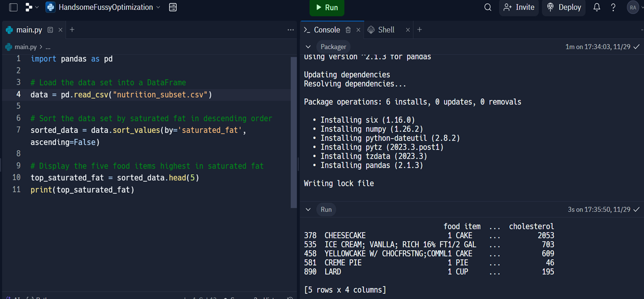The image size is (644, 299).
Task: Open the RA user avatar menu
Action: click(633, 7)
